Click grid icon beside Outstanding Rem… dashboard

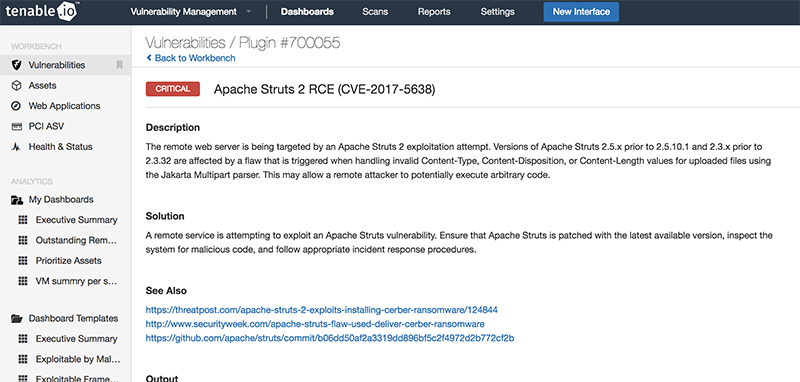click(x=22, y=240)
